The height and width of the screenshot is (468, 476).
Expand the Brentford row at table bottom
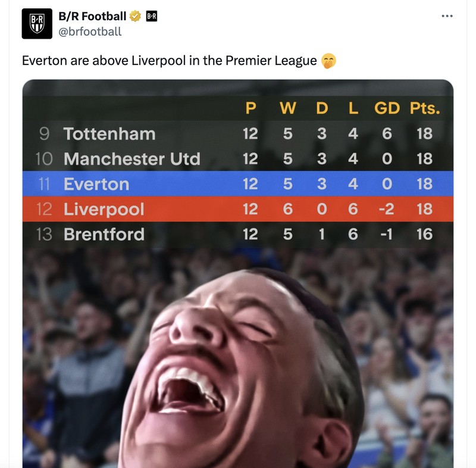point(238,234)
